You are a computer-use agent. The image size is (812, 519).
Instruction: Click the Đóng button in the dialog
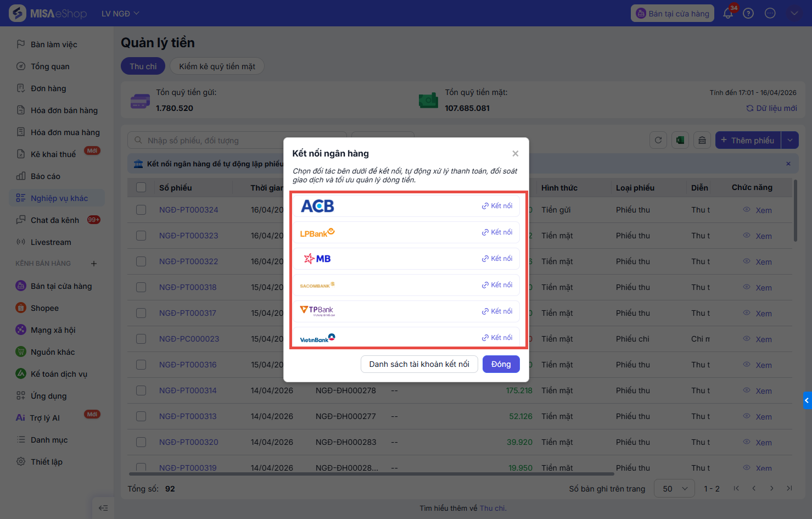point(501,364)
